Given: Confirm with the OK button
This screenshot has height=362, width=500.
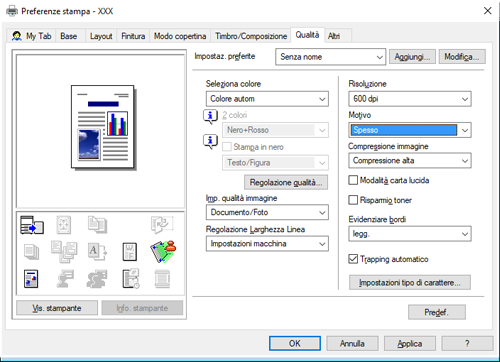Looking at the screenshot, I should (x=295, y=343).
